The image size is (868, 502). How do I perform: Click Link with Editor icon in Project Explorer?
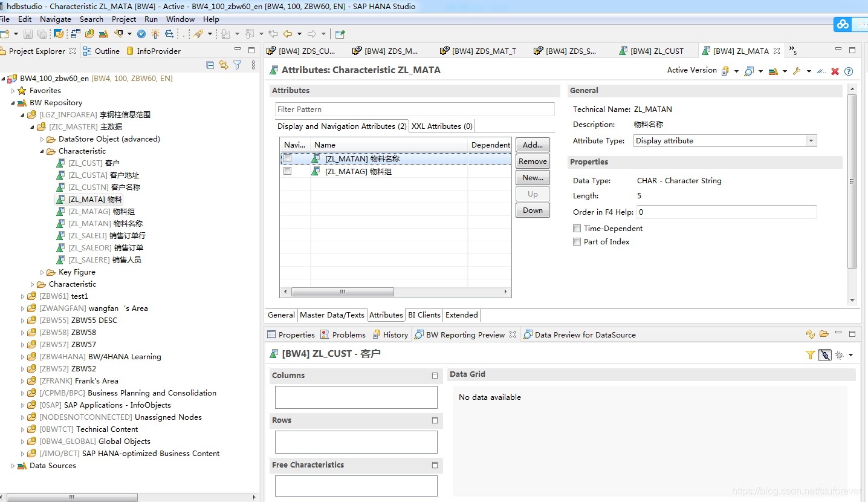(x=224, y=65)
